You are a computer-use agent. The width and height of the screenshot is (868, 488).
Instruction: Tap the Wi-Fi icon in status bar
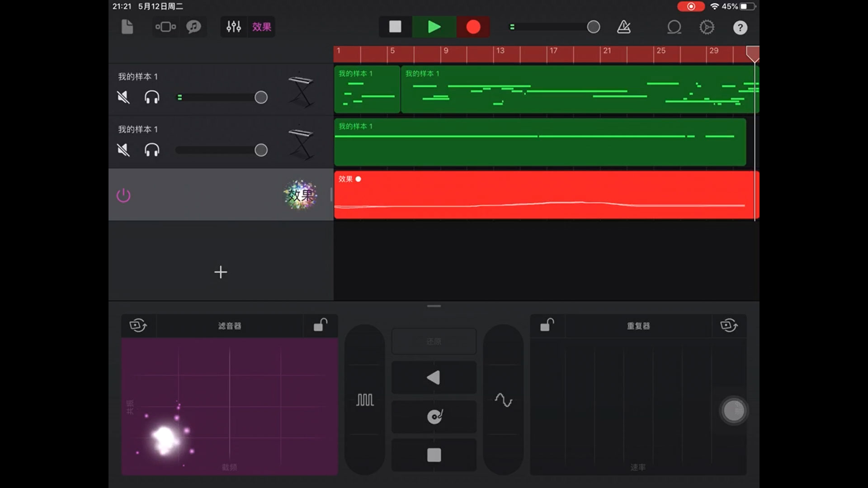(715, 6)
